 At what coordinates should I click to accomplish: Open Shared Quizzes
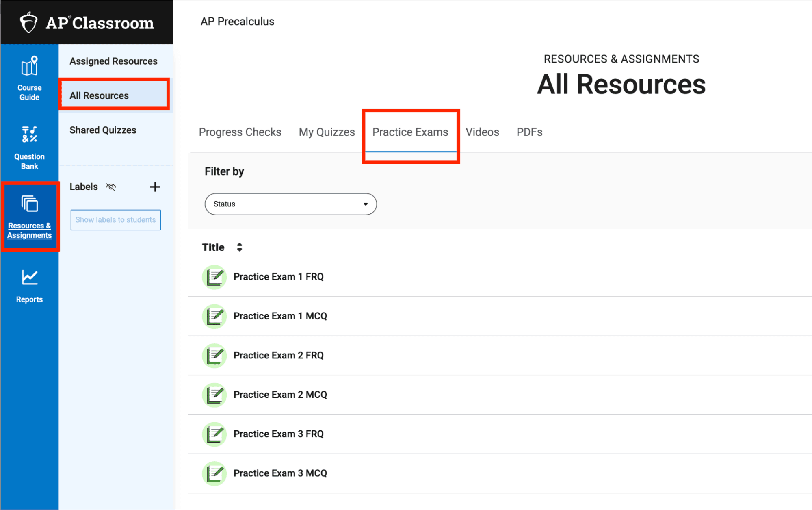[x=103, y=130]
